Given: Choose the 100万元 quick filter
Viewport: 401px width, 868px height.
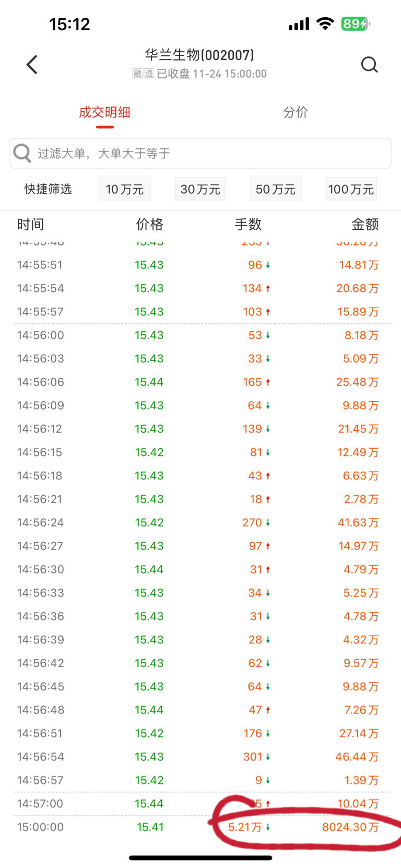Looking at the screenshot, I should tap(351, 189).
